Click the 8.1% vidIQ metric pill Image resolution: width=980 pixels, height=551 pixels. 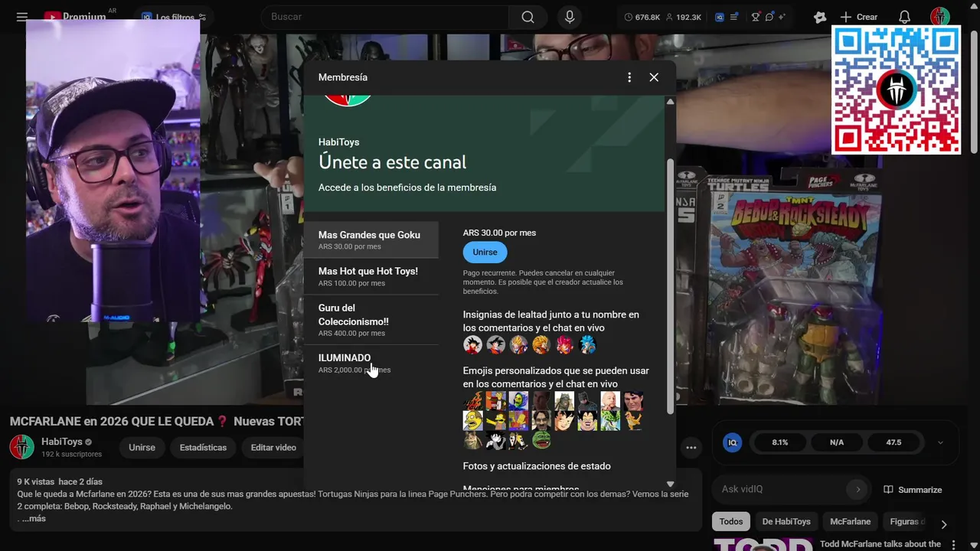(x=780, y=442)
